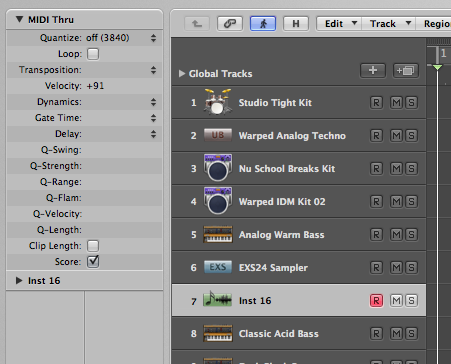451x364 pixels.
Task: Select the Nu School Breaks Kit name
Action: click(287, 169)
